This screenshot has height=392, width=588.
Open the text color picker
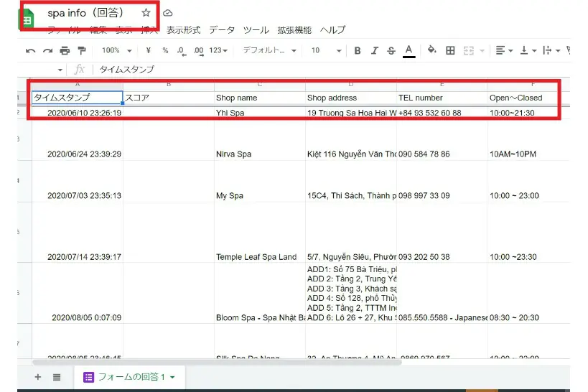[x=409, y=51]
